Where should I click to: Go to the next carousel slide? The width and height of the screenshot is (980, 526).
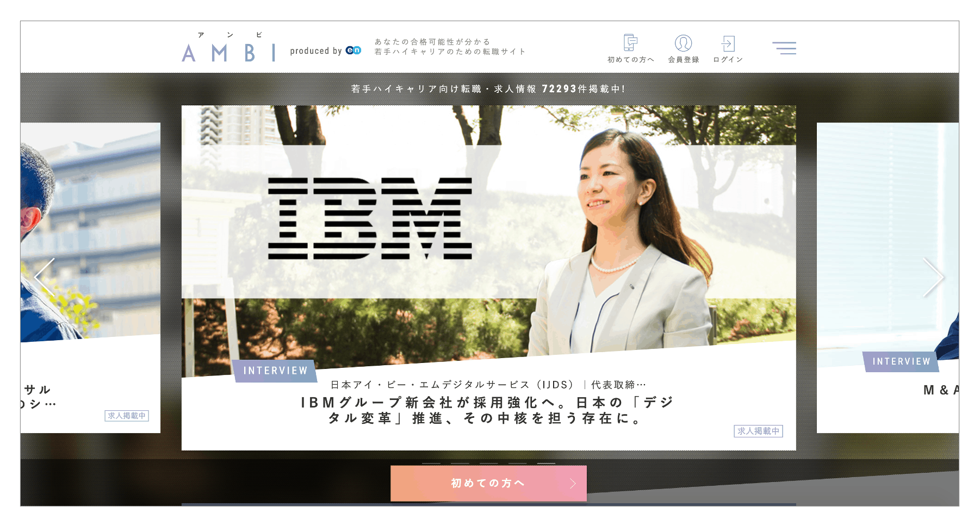pyautogui.click(x=933, y=277)
